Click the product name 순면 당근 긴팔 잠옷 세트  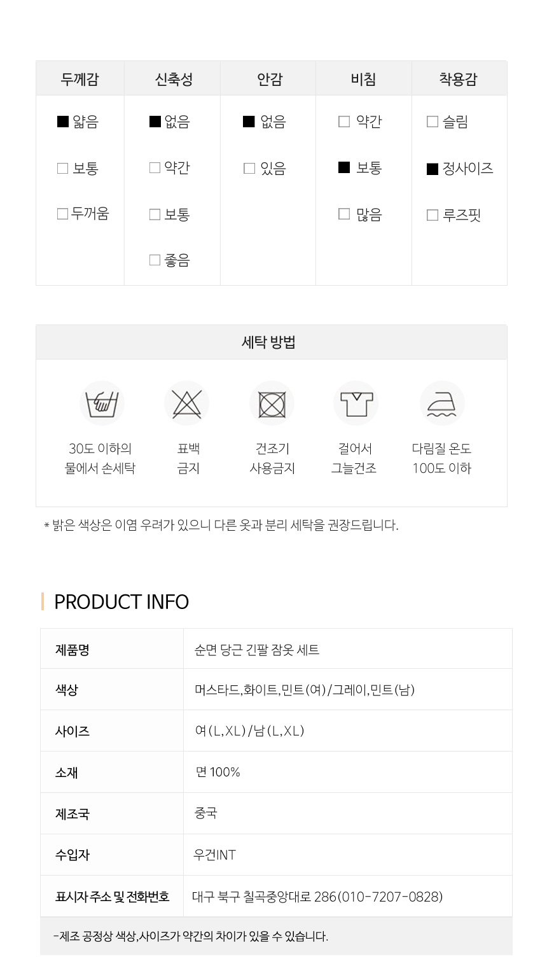click(257, 650)
